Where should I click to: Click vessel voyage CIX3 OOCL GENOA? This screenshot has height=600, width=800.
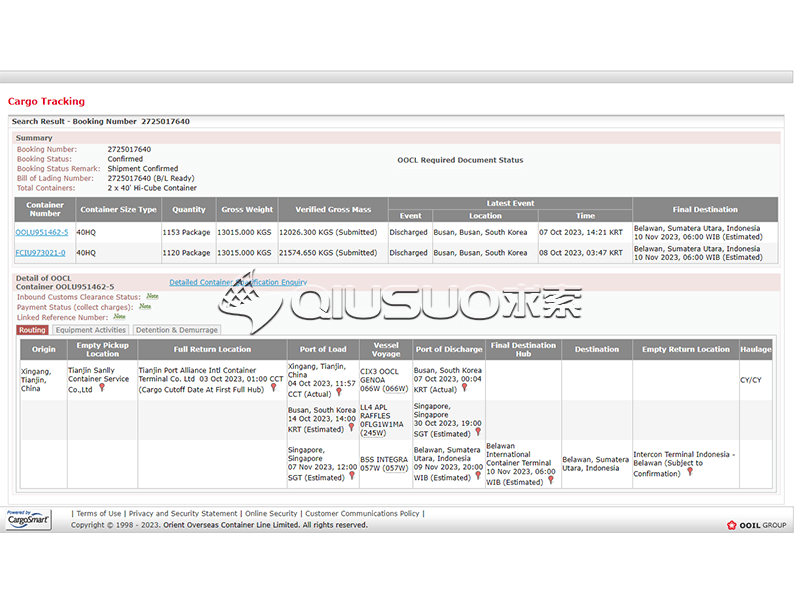384,380
